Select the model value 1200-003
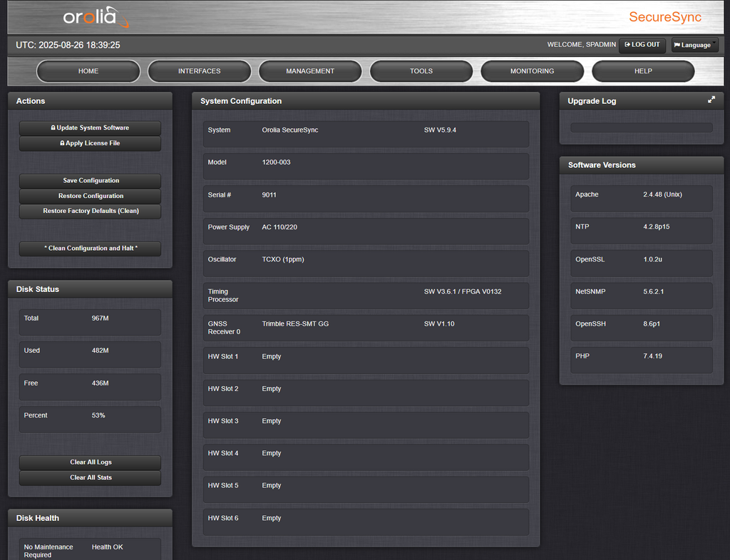 pos(276,162)
